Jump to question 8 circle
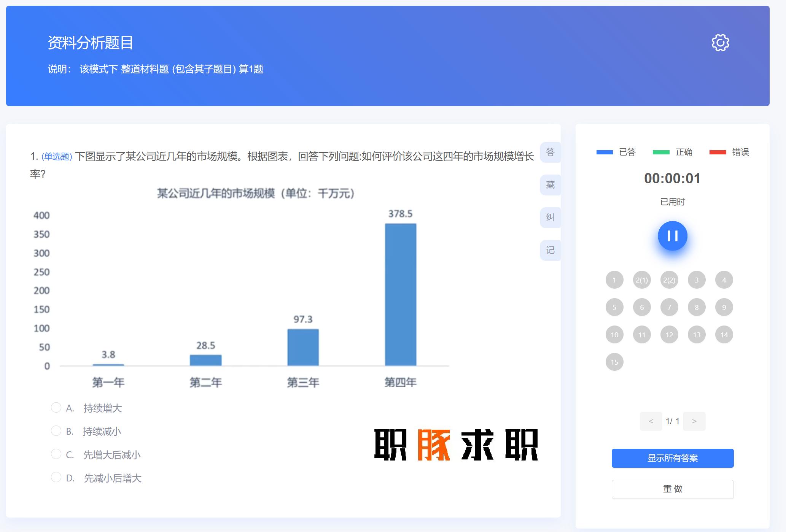 697,307
